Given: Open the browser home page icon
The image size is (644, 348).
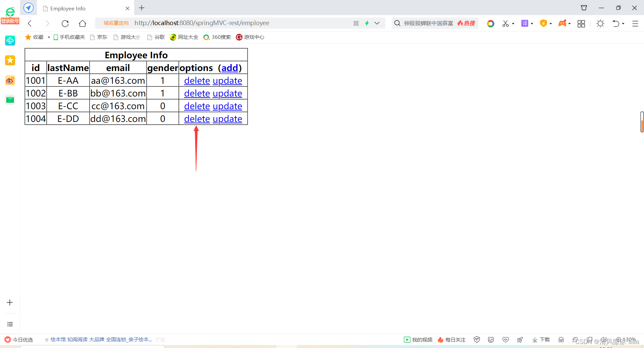Looking at the screenshot, I should (x=83, y=23).
